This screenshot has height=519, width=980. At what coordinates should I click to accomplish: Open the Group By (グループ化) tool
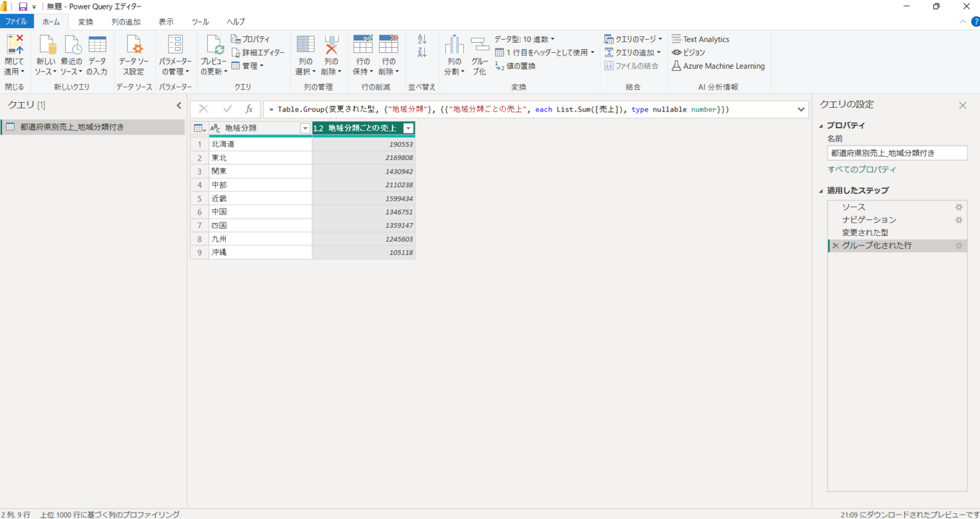pos(479,45)
